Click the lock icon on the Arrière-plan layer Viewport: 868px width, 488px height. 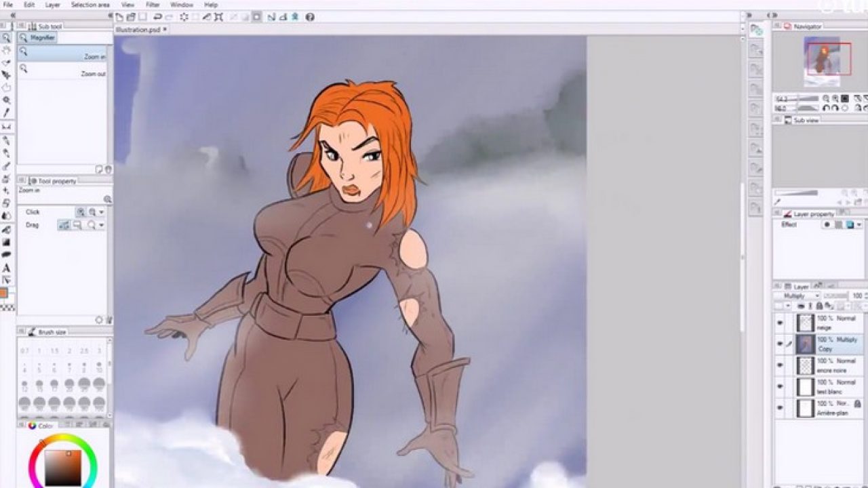click(857, 404)
